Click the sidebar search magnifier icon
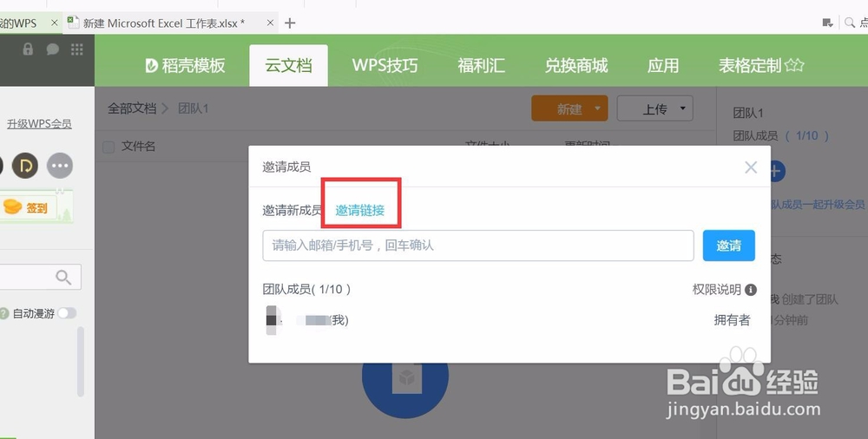This screenshot has height=439, width=868. [63, 277]
